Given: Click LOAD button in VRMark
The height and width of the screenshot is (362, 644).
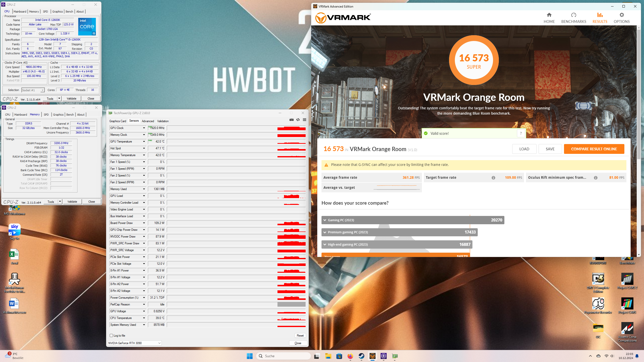Looking at the screenshot, I should click(524, 149).
